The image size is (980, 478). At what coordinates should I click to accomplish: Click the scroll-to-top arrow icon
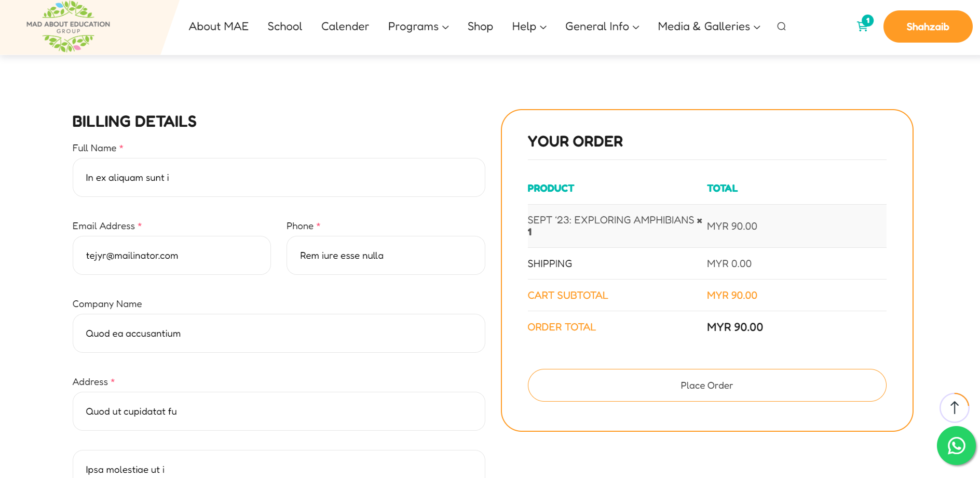955,408
